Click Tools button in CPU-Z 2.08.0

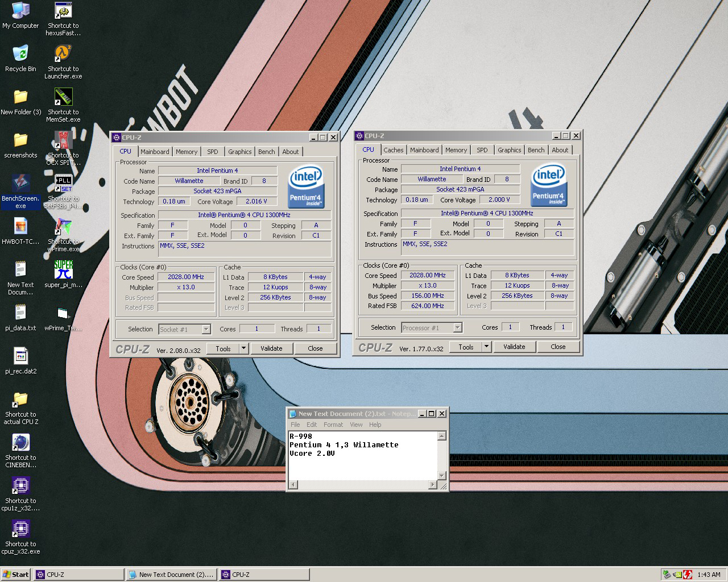tap(223, 348)
